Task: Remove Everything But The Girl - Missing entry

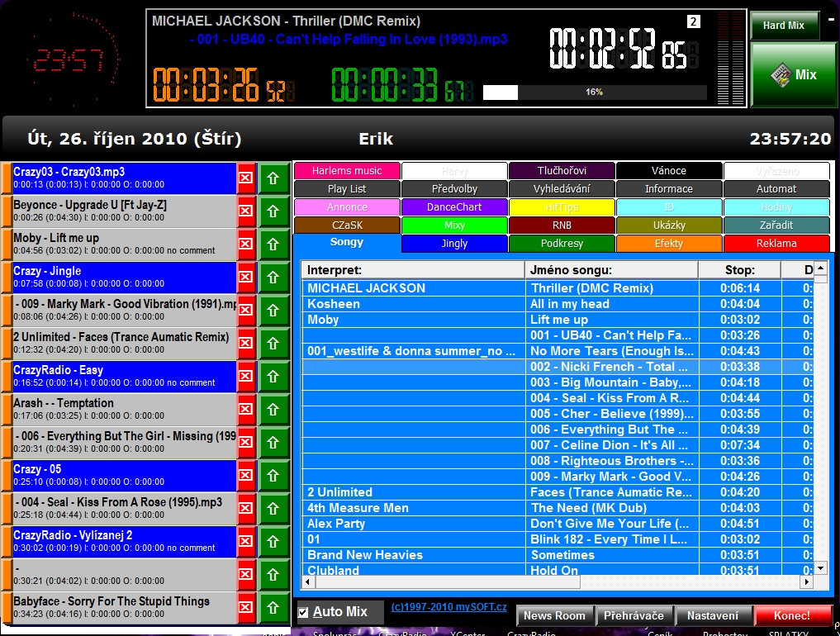Action: pos(246,443)
